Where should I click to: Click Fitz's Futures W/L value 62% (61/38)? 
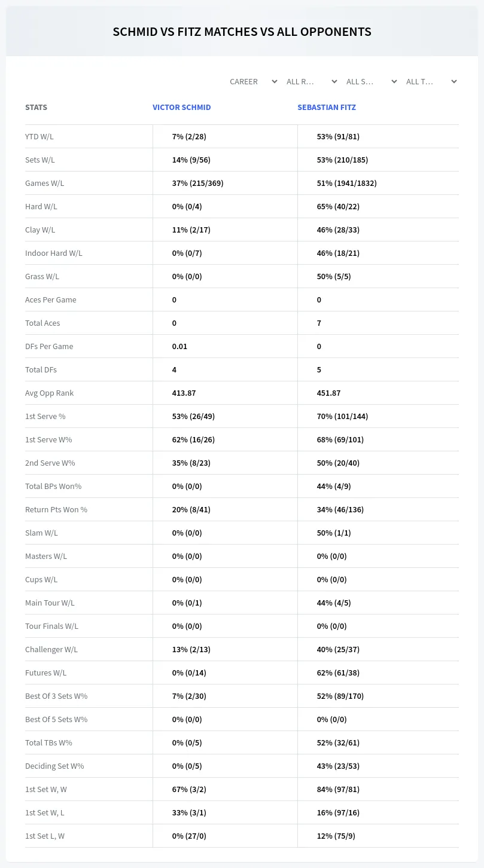338,673
